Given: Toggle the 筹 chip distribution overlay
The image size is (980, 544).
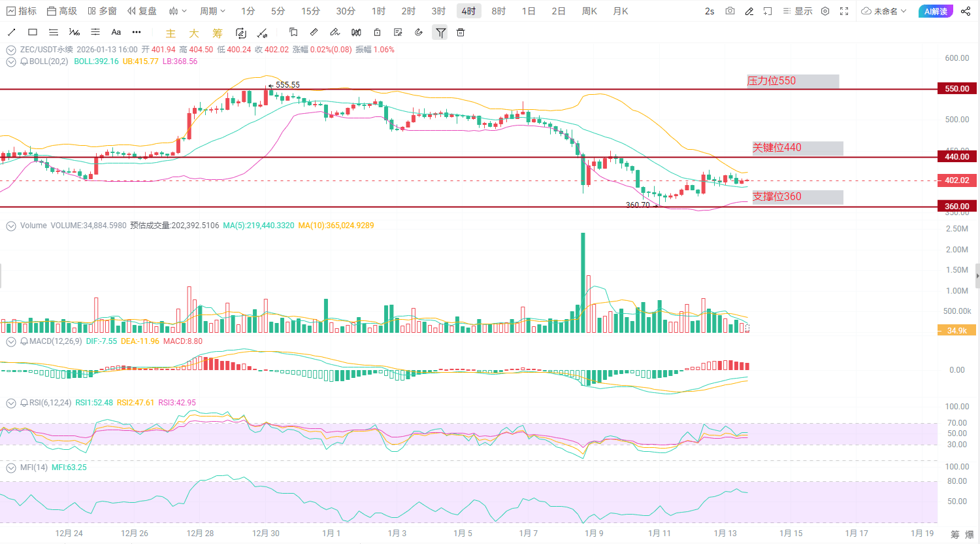Looking at the screenshot, I should pyautogui.click(x=216, y=32).
